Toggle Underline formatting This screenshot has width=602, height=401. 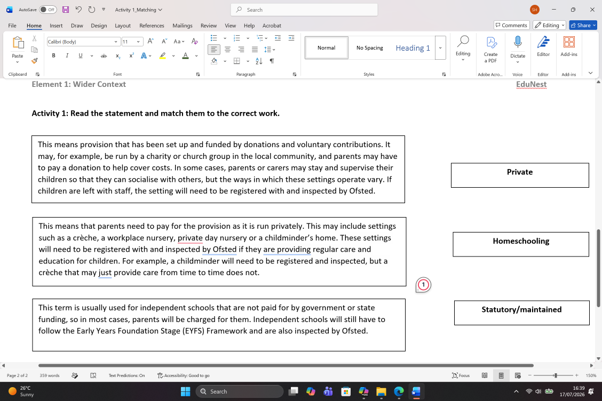click(81, 56)
